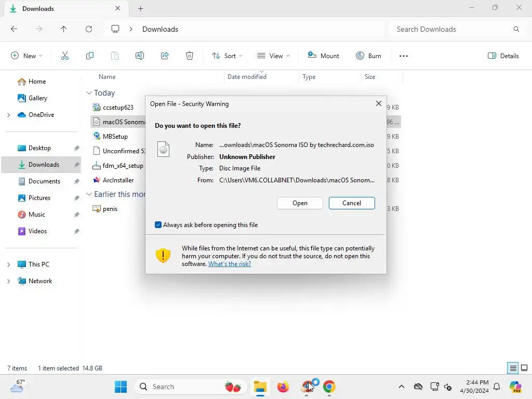Click the forward navigation arrow
This screenshot has width=532, height=399.
pyautogui.click(x=39, y=29)
